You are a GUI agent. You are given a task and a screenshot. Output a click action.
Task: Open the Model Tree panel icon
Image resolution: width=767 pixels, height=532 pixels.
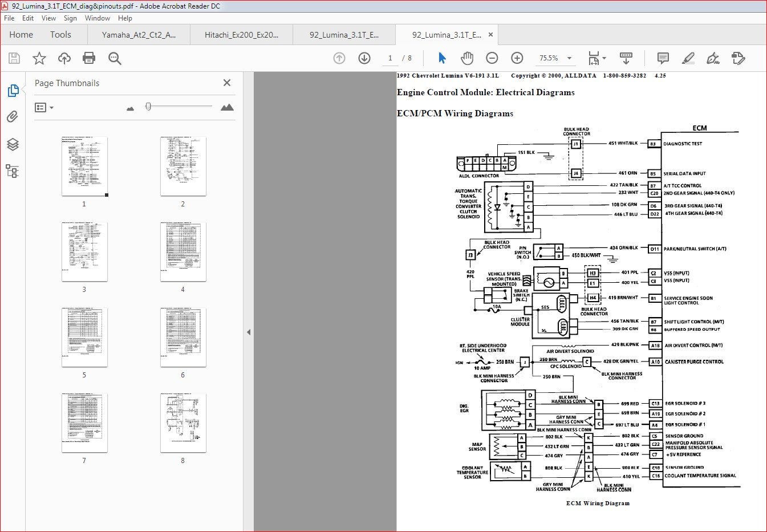pyautogui.click(x=12, y=170)
